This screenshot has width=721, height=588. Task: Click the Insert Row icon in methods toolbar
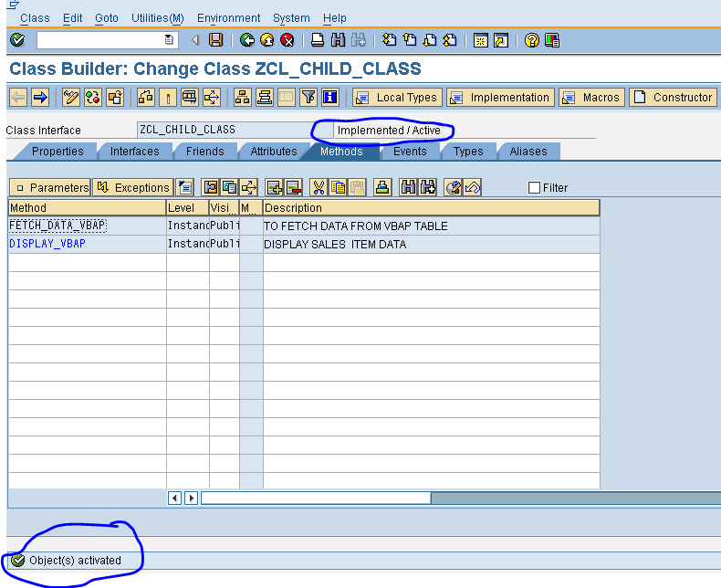pyautogui.click(x=274, y=188)
